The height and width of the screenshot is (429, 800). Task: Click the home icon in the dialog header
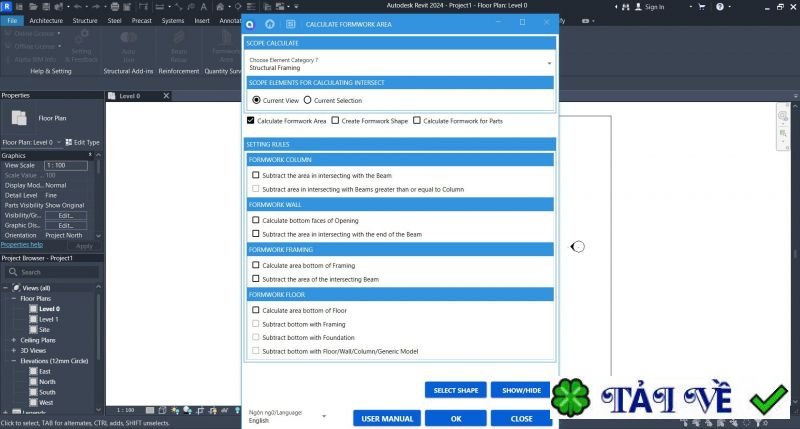[270, 24]
